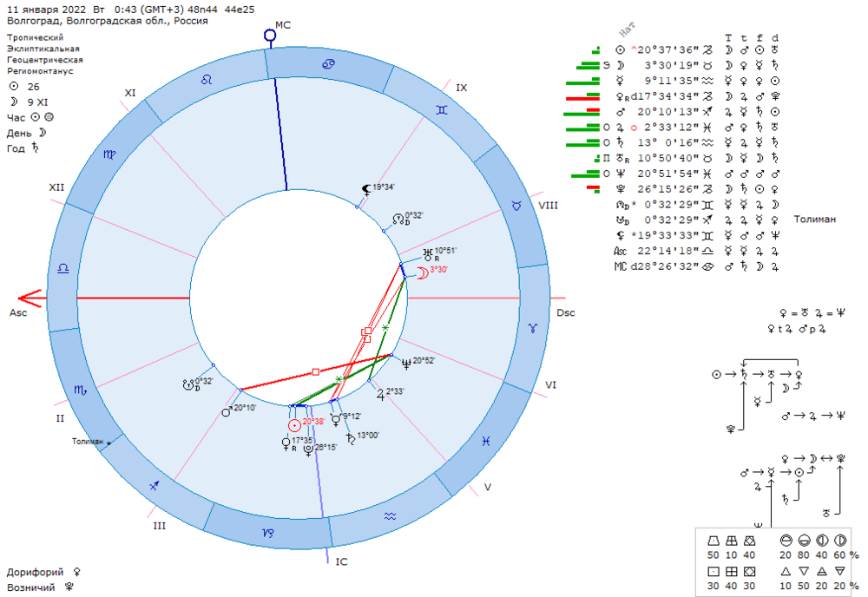Pick the Jupiter glyph at 2°33' in wheel
Viewport: 868px width, 597px height.
pyautogui.click(x=381, y=394)
